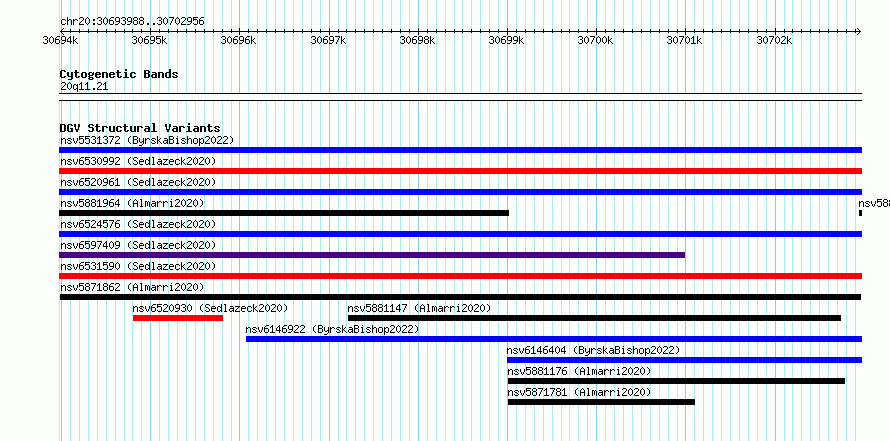Image resolution: width=890 pixels, height=441 pixels.
Task: Click the short red nsv6520930 bar
Action: click(x=178, y=318)
